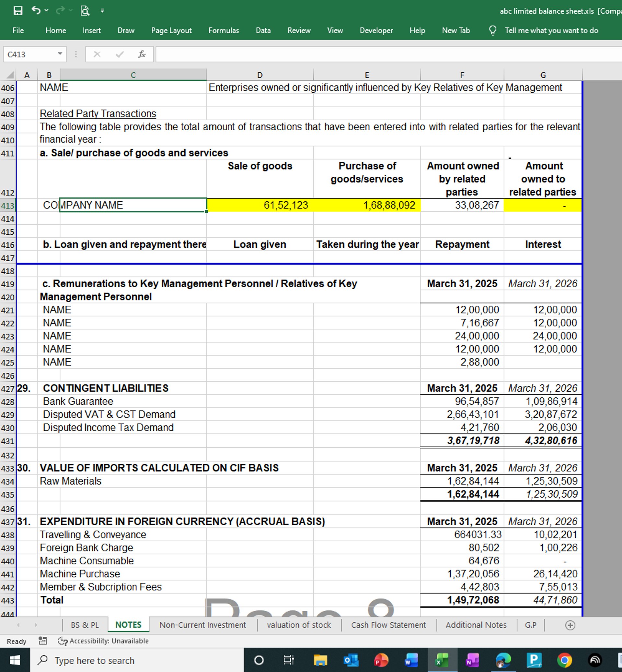Add new sheet with plus icon

(x=570, y=625)
